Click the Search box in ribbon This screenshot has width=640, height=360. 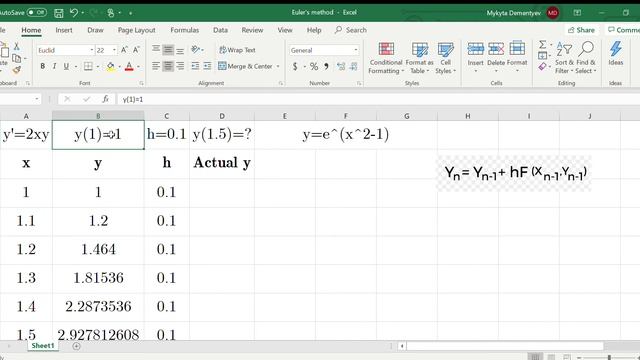[x=351, y=30]
